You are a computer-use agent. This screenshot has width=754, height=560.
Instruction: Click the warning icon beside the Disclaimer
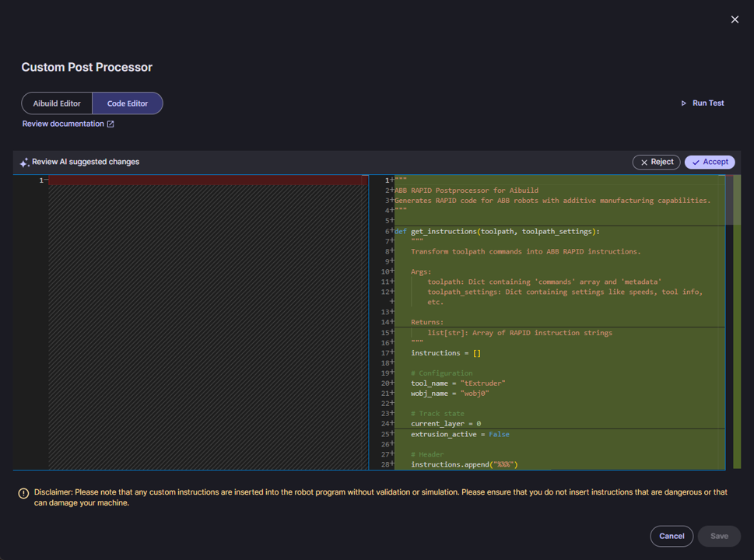pos(23,493)
